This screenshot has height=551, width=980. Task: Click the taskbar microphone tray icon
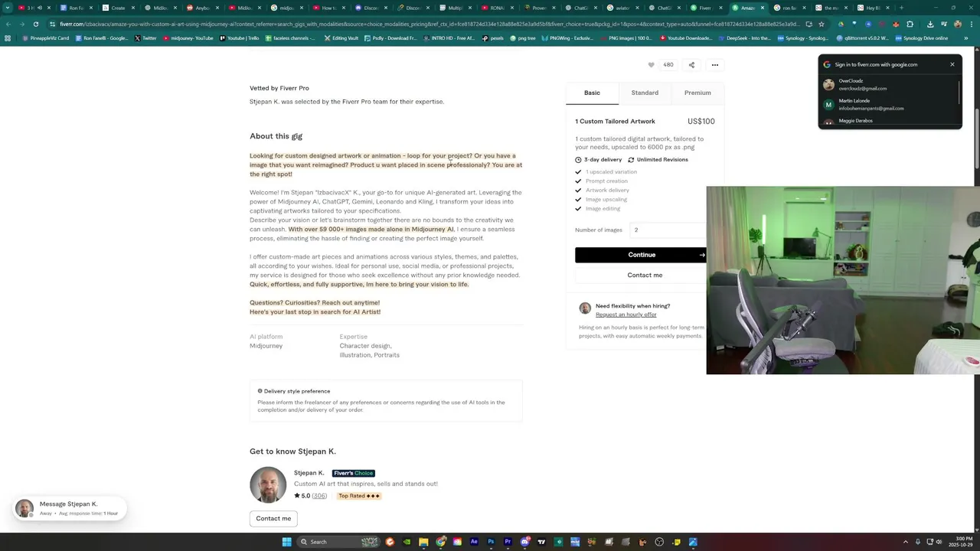918,542
